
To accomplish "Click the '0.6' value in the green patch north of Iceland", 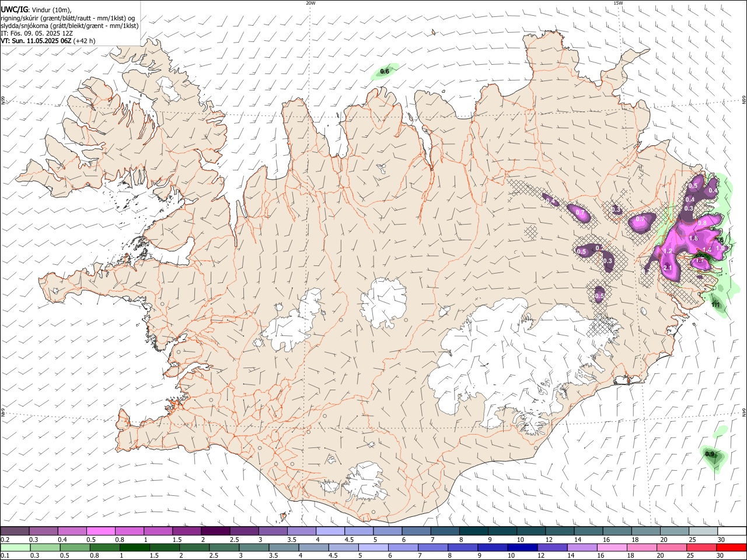I will click(385, 72).
